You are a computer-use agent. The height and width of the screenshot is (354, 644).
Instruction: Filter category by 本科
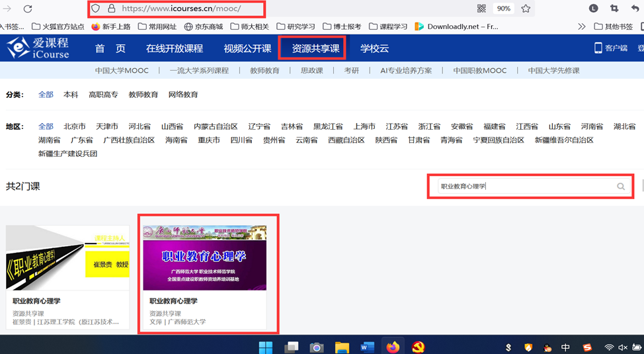71,95
